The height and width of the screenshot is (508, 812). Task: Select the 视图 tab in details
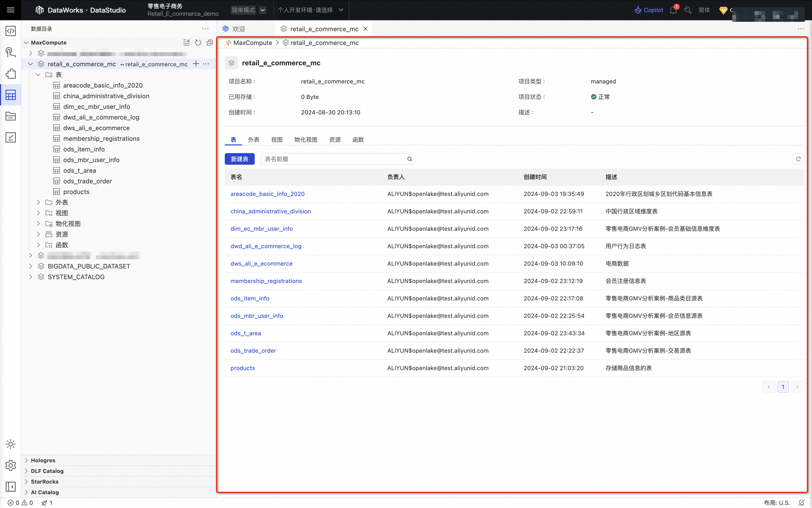(x=276, y=139)
